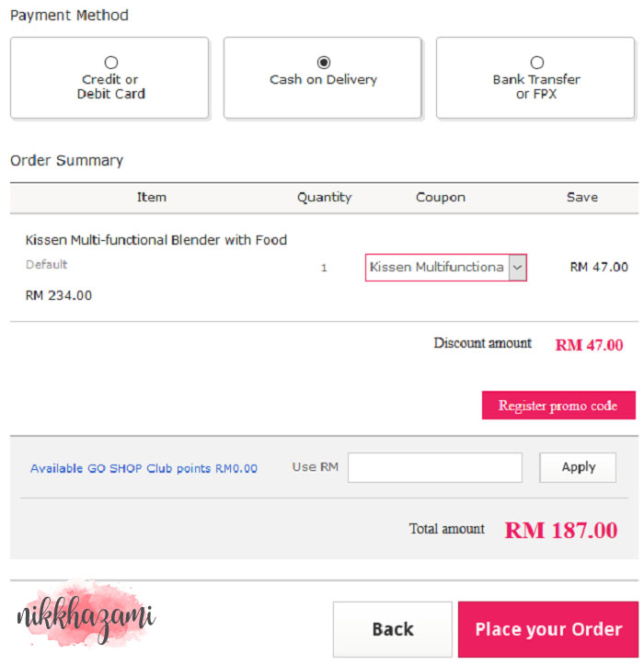The height and width of the screenshot is (665, 644).
Task: Click the Order Summary heading
Action: click(x=66, y=160)
